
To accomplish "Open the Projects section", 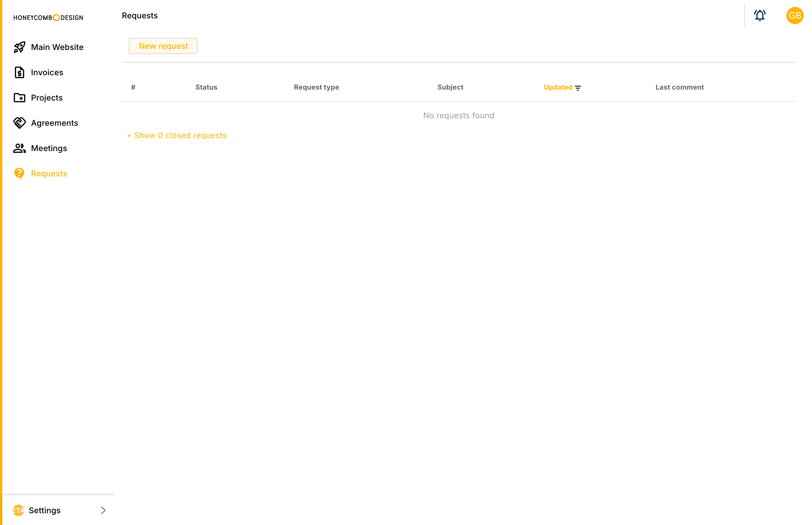I will [47, 97].
